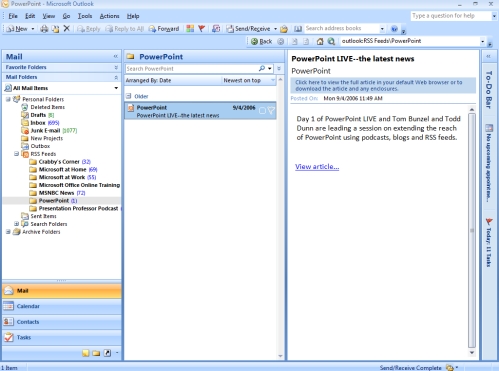Image resolution: width=499 pixels, height=371 pixels.
Task: Click the Forward toolbar button
Action: tap(164, 29)
